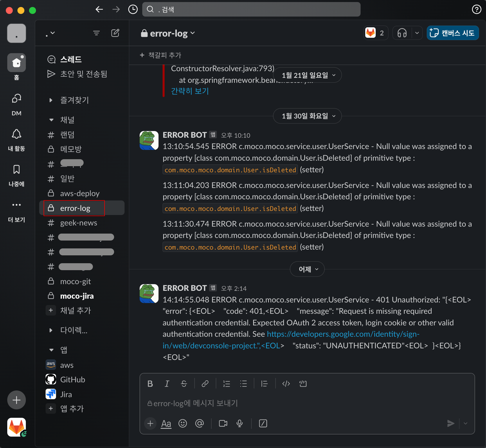This screenshot has width=486, height=448.
Task: Open the DM sidebar view
Action: pos(17,105)
